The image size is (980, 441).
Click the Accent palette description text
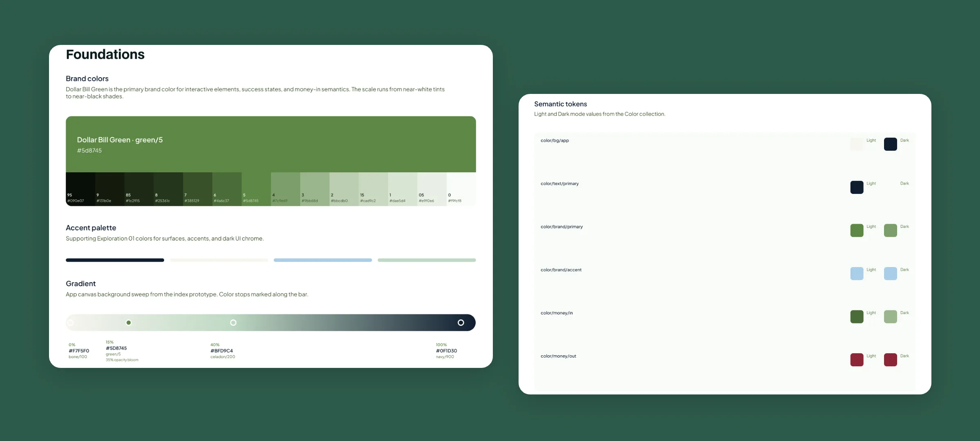pyautogui.click(x=165, y=238)
